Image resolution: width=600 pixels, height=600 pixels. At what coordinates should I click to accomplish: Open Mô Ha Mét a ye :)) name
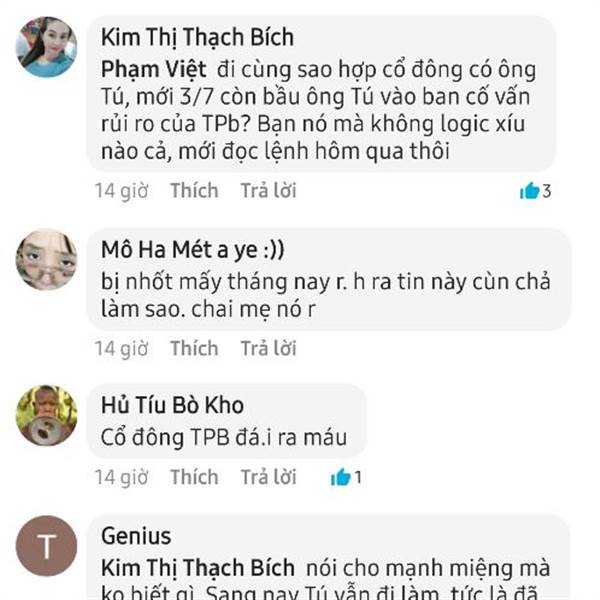(x=193, y=250)
